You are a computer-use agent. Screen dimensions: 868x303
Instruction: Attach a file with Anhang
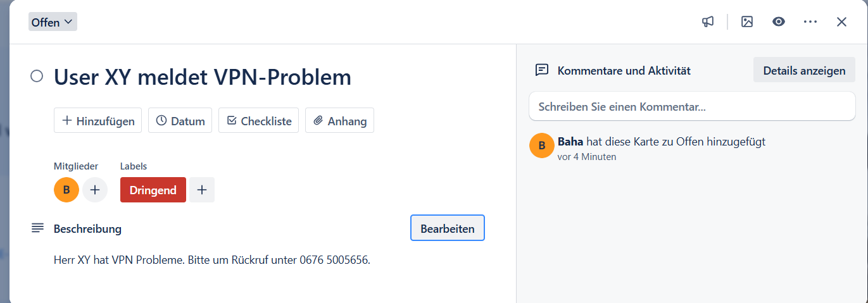340,121
